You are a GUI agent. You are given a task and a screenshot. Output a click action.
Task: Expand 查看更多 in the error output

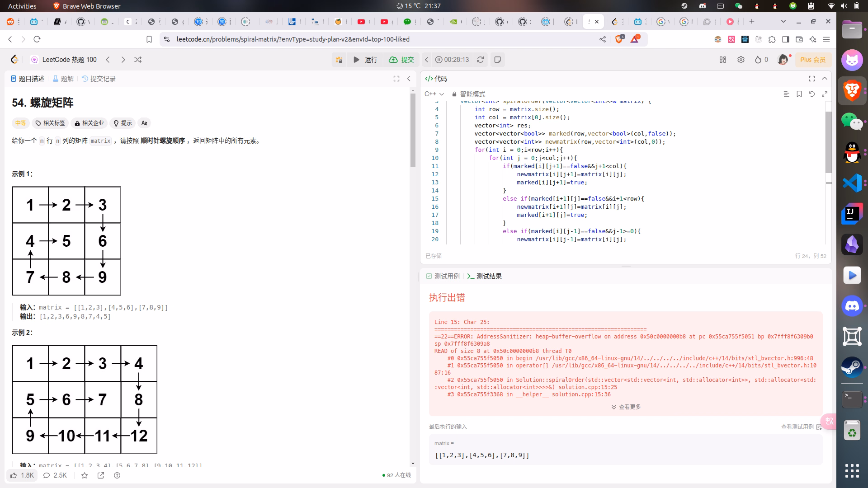coord(626,407)
